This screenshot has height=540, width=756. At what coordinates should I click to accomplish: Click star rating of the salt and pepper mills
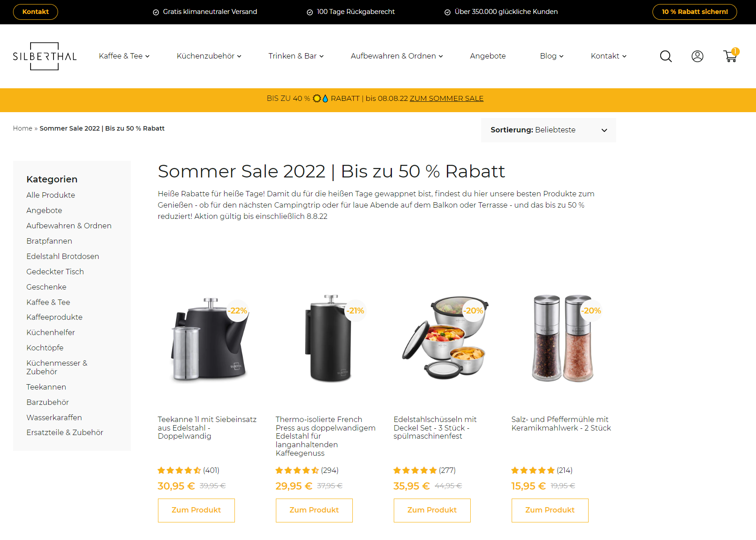pyautogui.click(x=533, y=471)
